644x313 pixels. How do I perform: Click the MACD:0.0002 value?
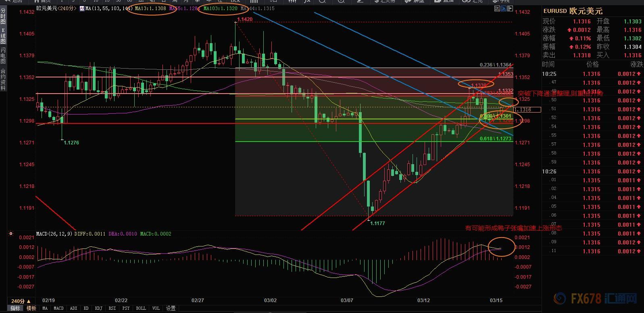[156, 234]
